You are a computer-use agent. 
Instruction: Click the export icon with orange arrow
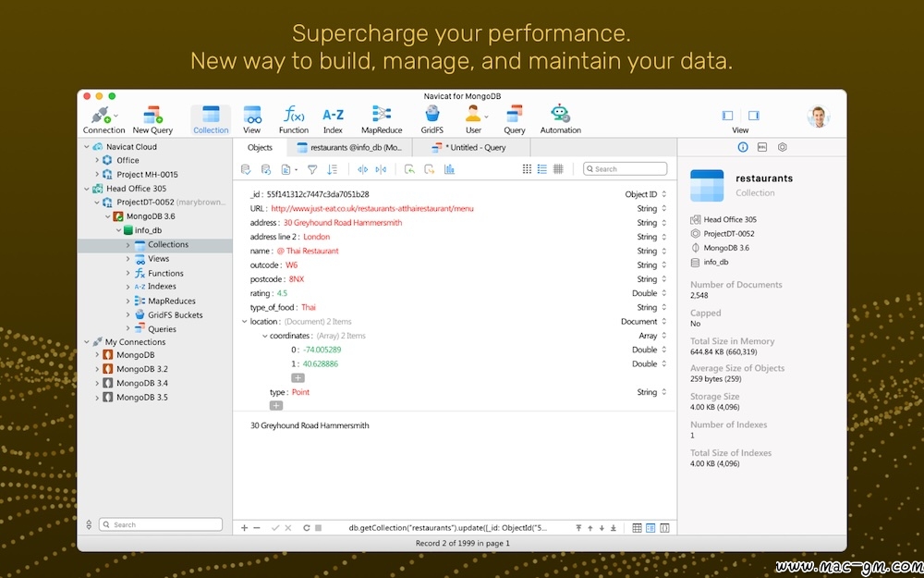coord(430,169)
